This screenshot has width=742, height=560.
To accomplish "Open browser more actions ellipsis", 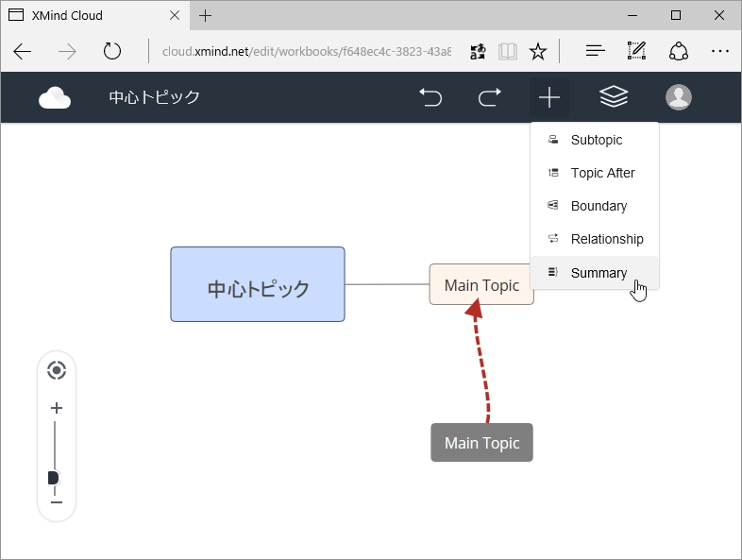I will (x=719, y=51).
